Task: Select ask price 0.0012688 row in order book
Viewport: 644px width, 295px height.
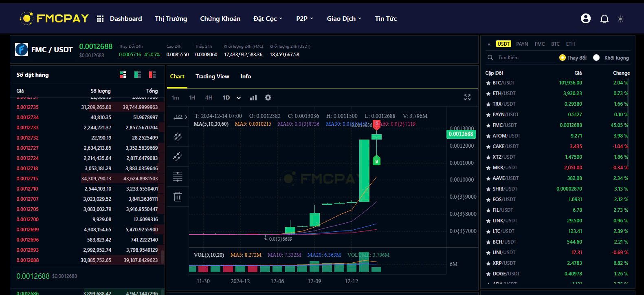Action: tap(87, 260)
